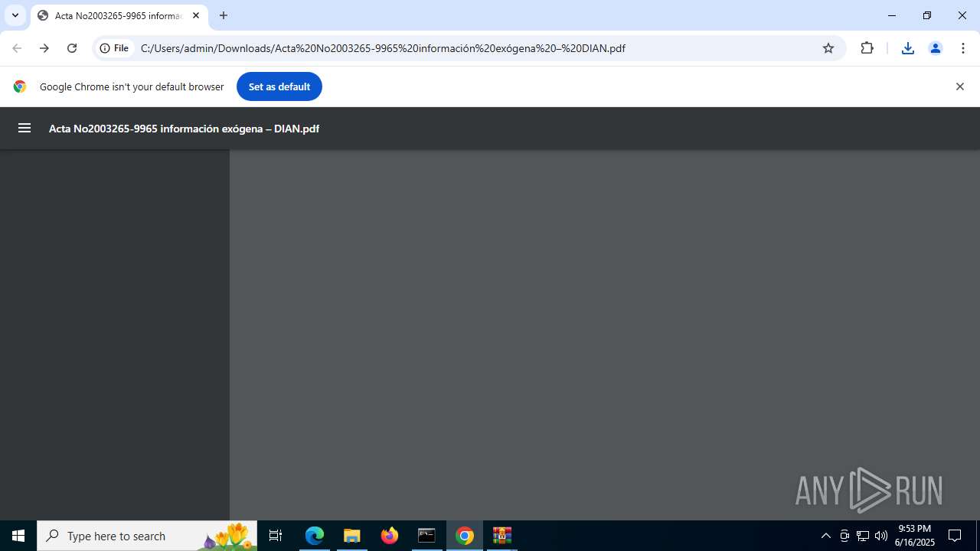The width and height of the screenshot is (980, 551).
Task: Open Windows Start menu
Action: tap(18, 536)
